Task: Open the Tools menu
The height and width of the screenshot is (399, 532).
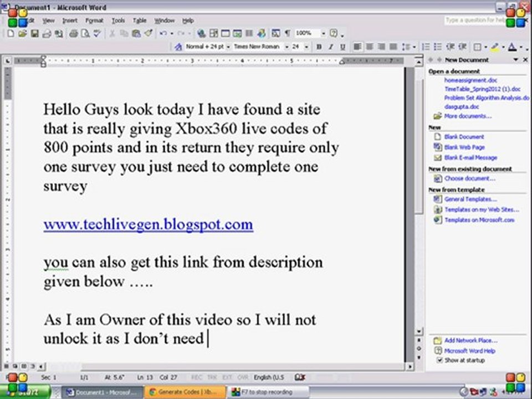Action: 118,21
